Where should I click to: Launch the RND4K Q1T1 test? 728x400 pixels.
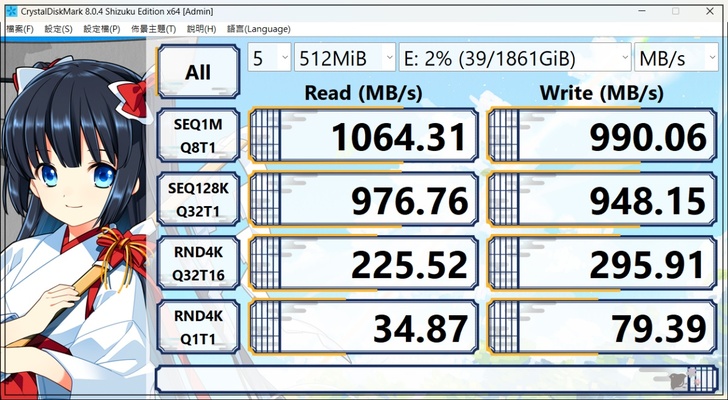[x=198, y=328]
